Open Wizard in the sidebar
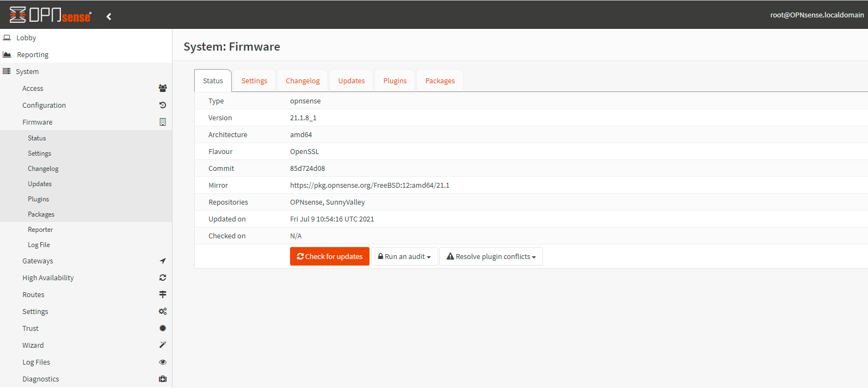Image resolution: width=868 pixels, height=388 pixels. pyautogui.click(x=86, y=345)
